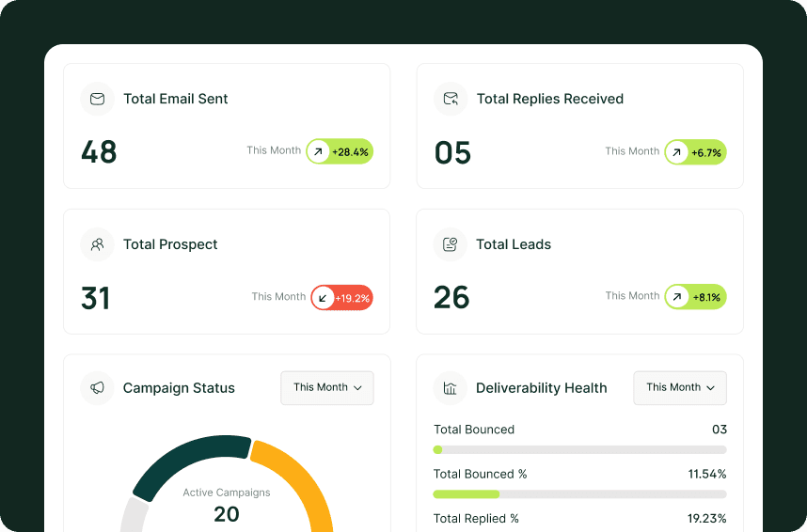Click the up arrow icon in +28.4% badge
Viewport: 807px width, 532px height.
tap(318, 151)
